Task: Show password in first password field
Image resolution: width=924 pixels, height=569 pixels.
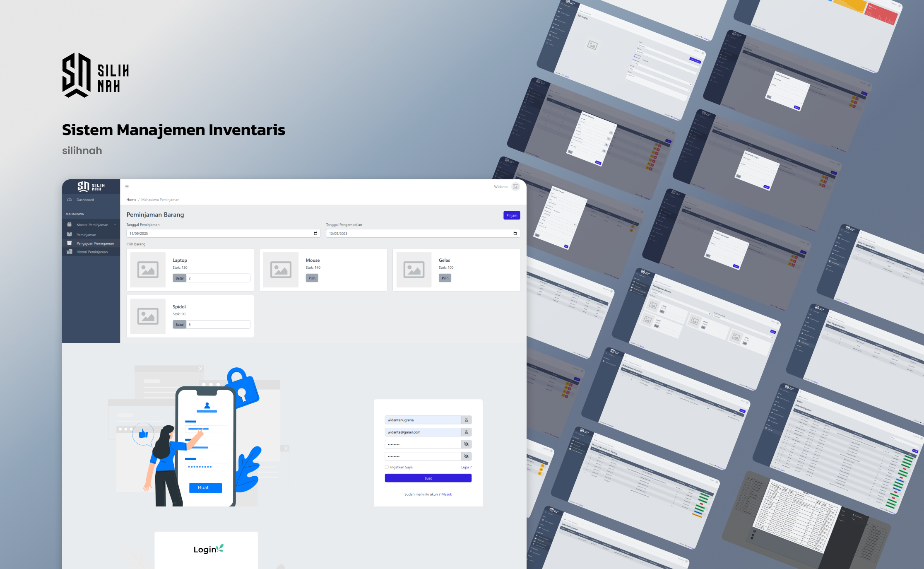Action: pos(466,444)
